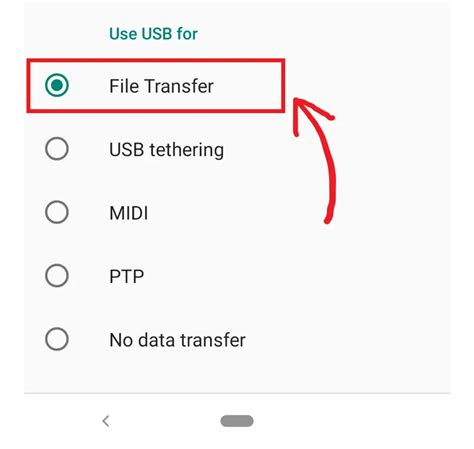Tap the "File Transfer" text label
Image resolution: width=474 pixels, height=449 pixels.
point(161,86)
